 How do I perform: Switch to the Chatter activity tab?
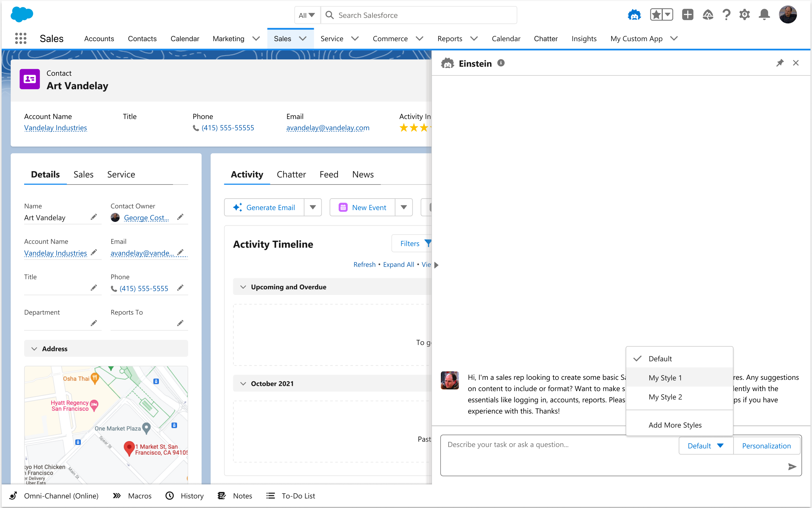point(291,174)
